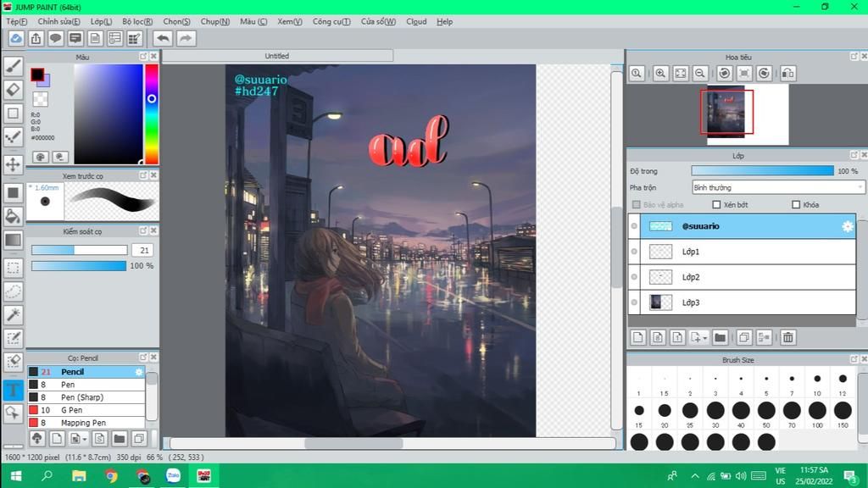868x488 pixels.
Task: Select the Mapping Pen brush
Action: point(86,423)
